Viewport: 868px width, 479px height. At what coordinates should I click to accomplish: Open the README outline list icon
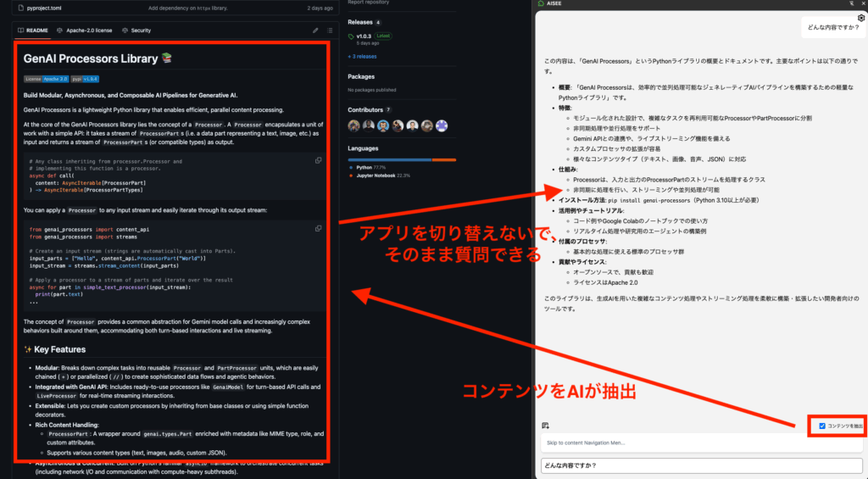pos(330,31)
